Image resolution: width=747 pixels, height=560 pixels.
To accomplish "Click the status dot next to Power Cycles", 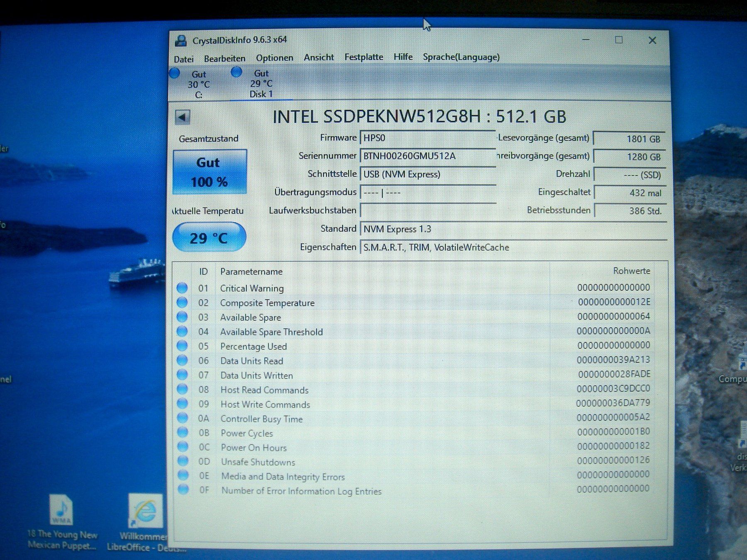I will pyautogui.click(x=183, y=432).
